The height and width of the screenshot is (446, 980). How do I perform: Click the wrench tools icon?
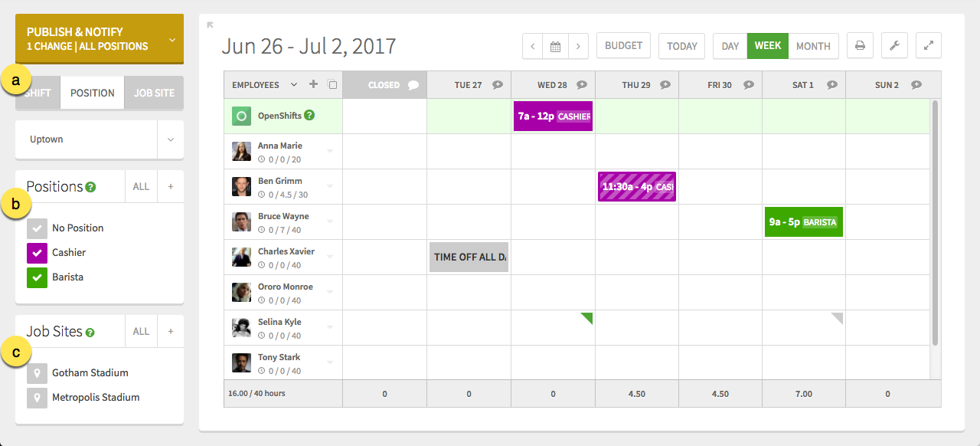[894, 45]
